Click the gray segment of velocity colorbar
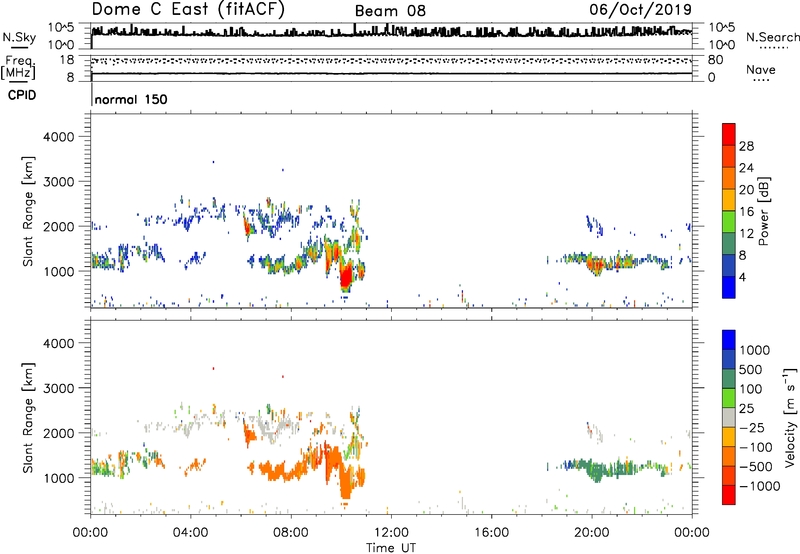Viewport: 800px width, 554px height. 729,418
